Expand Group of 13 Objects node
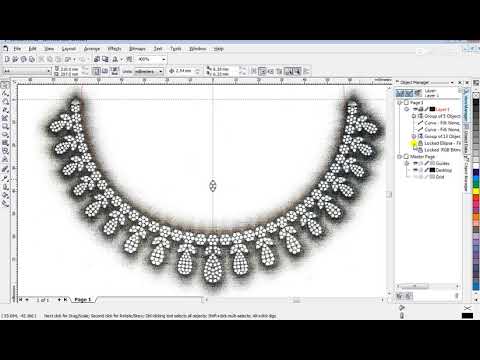Screen dimensions: 480x360 pyautogui.click(x=414, y=136)
